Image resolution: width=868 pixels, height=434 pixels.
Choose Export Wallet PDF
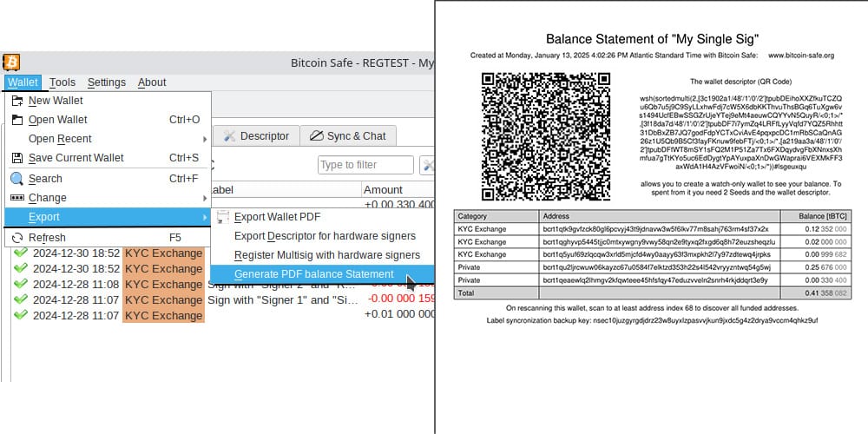point(323,217)
